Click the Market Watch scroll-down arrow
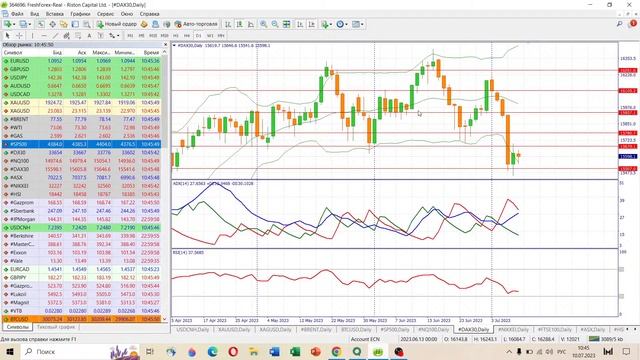This screenshot has width=640, height=360. (x=164, y=319)
